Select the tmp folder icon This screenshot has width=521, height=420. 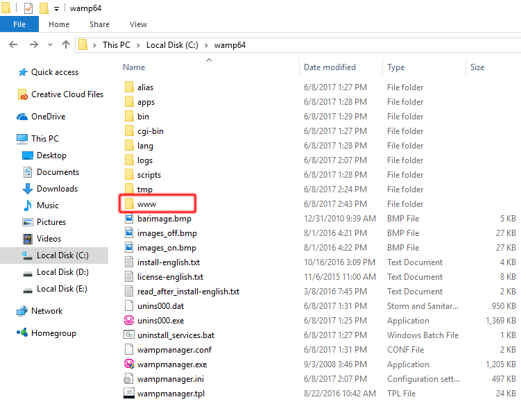[x=129, y=190]
